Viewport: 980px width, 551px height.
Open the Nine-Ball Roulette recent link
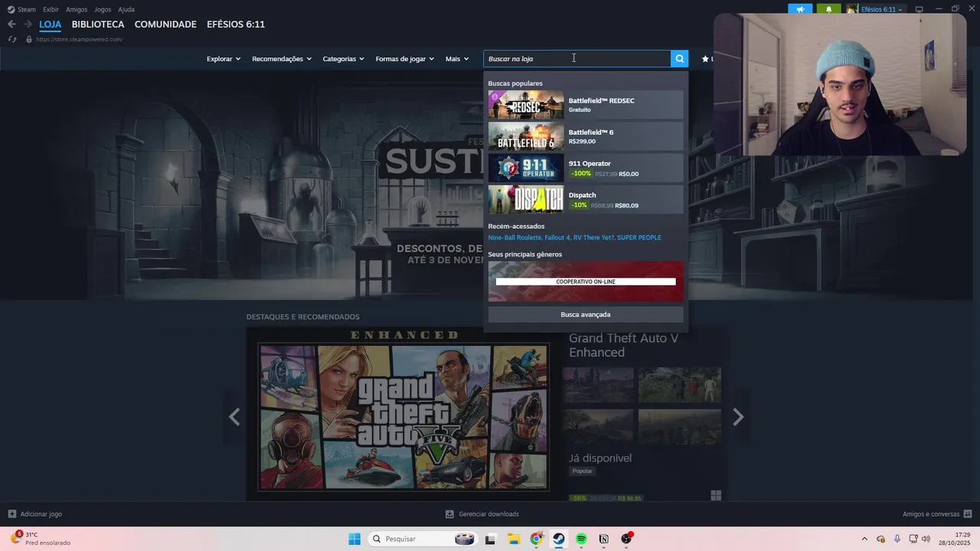(x=514, y=237)
